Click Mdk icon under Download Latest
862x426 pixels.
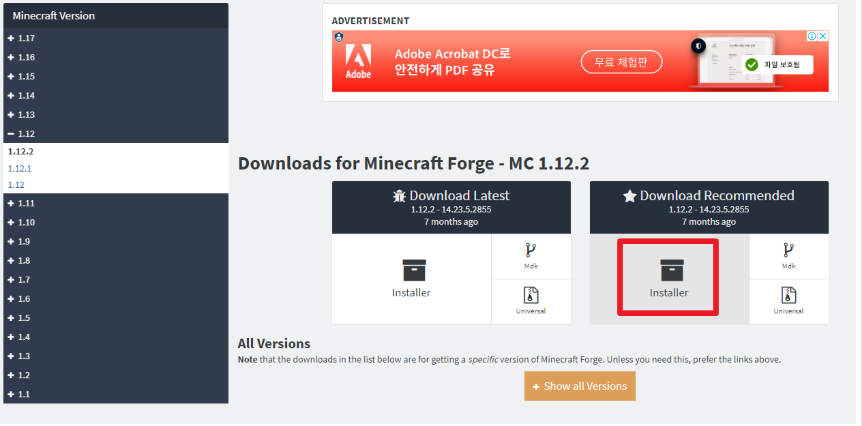point(531,256)
